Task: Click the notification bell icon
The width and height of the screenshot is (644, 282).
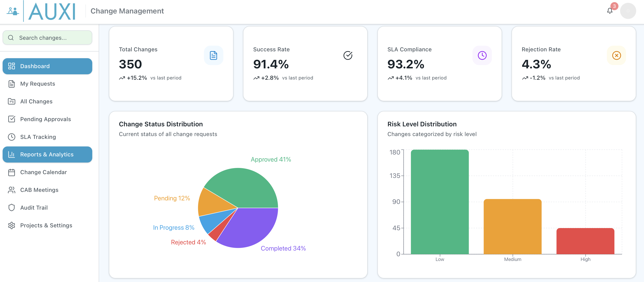Action: tap(610, 10)
